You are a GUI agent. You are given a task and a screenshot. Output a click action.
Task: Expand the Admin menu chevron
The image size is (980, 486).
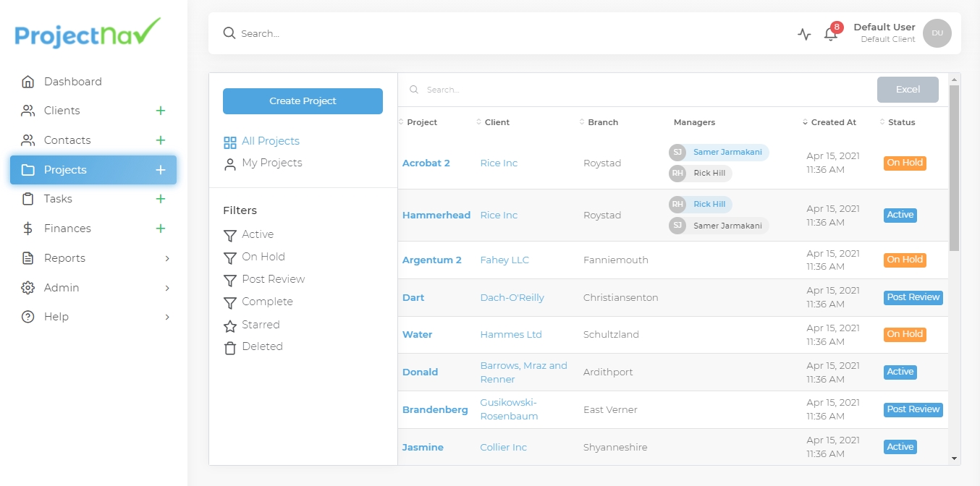point(167,288)
